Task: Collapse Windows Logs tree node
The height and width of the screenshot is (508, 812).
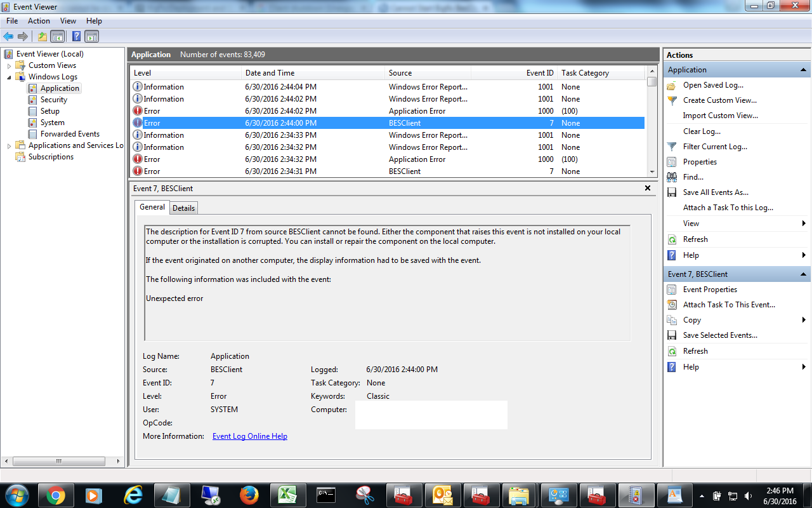Action: click(x=9, y=77)
